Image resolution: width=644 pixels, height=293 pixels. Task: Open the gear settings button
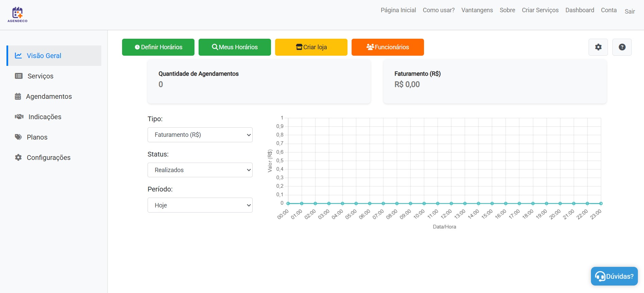point(598,47)
